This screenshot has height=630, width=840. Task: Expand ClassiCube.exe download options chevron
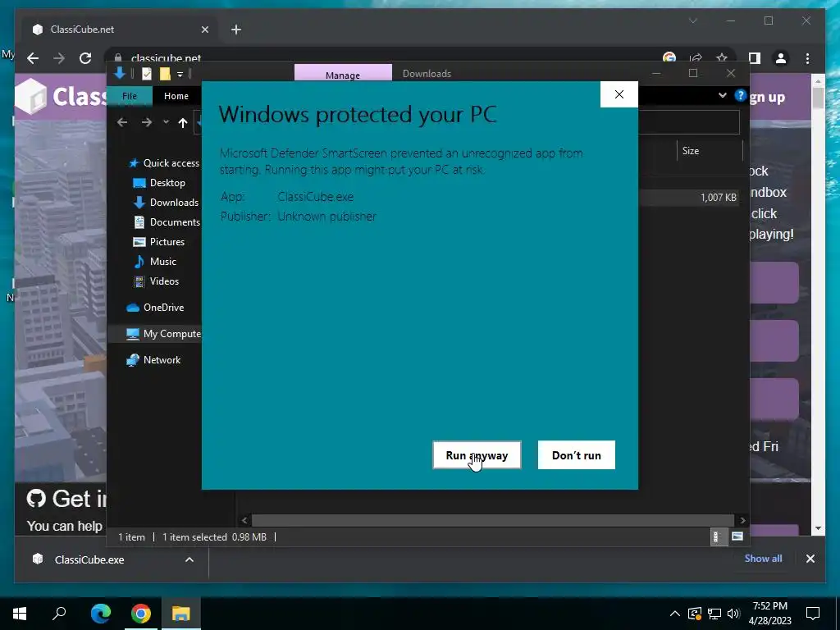(x=189, y=559)
